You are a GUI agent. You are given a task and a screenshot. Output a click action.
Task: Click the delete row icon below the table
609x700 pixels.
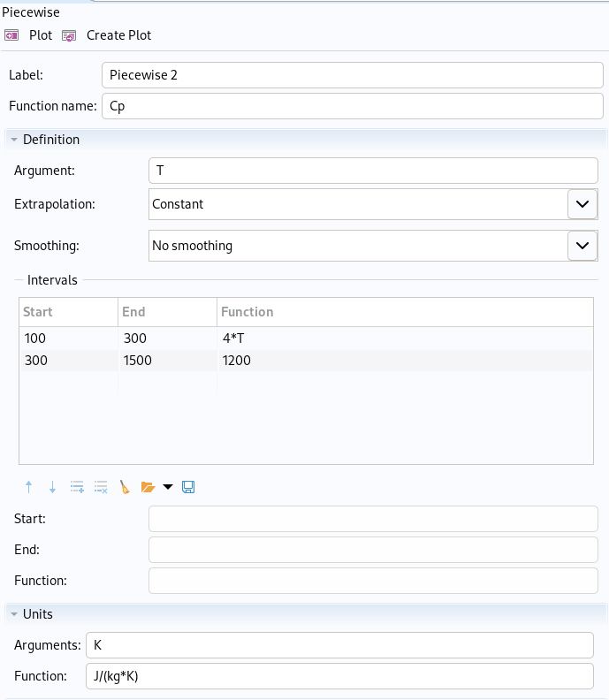click(x=101, y=487)
